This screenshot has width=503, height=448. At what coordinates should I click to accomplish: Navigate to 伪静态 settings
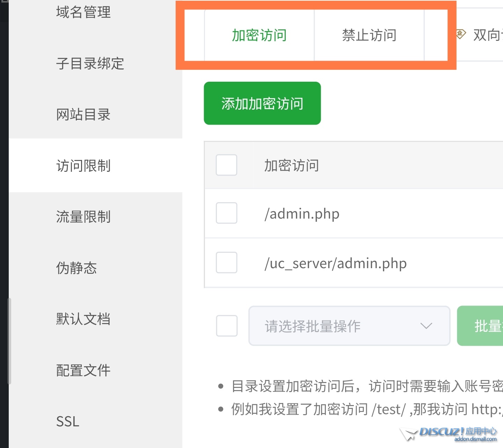click(x=76, y=268)
